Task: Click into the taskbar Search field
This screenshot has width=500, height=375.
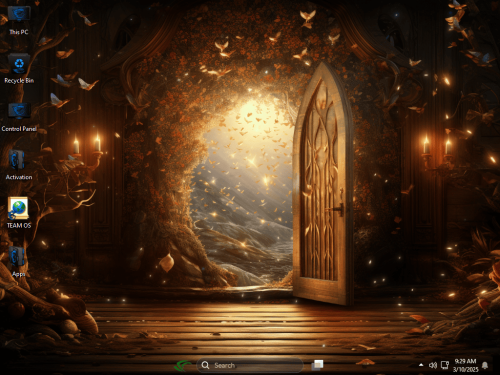Action: pyautogui.click(x=250, y=365)
